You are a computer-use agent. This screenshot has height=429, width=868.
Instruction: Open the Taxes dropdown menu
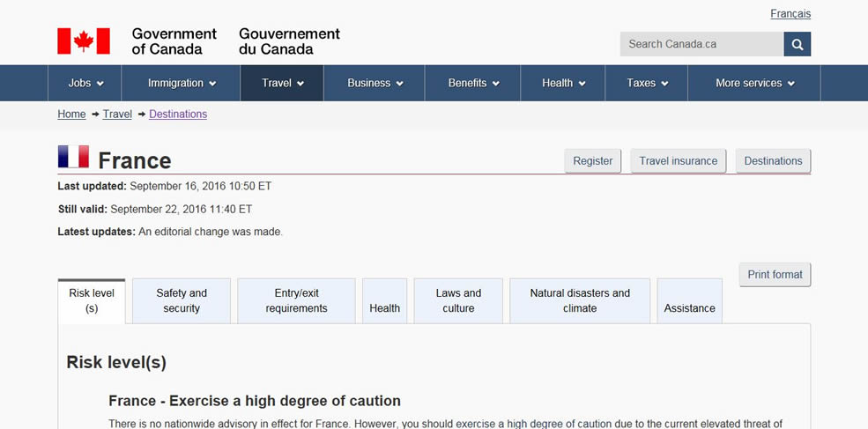coord(647,83)
